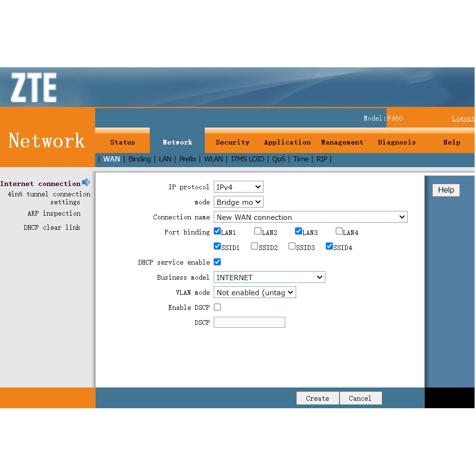
Task: Turn on the Enable DSCP checkbox
Action: click(218, 307)
